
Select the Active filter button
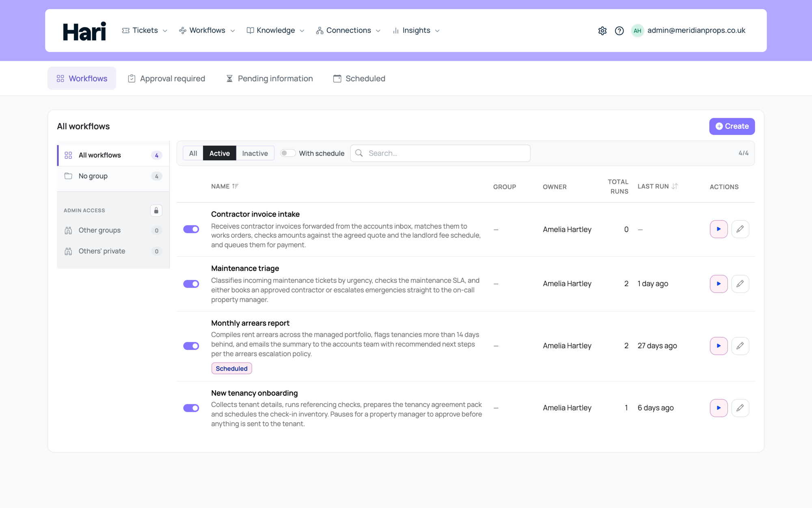[220, 153]
